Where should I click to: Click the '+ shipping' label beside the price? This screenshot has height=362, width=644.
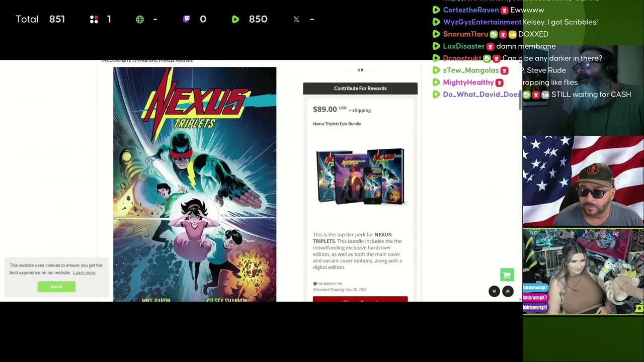click(360, 110)
